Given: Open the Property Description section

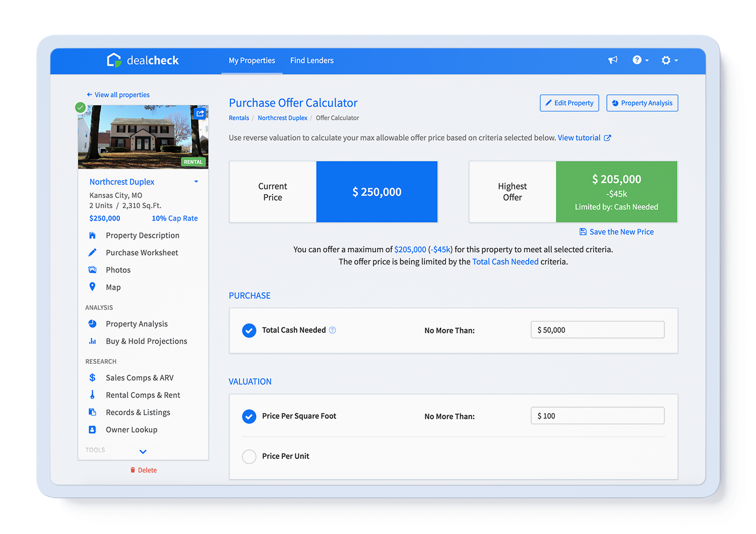Looking at the screenshot, I should click(x=93, y=235).
